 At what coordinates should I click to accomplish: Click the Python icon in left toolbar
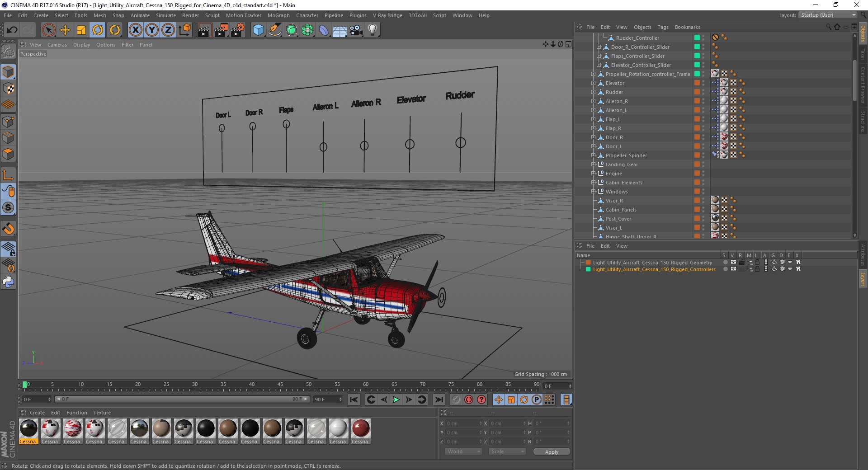point(8,282)
